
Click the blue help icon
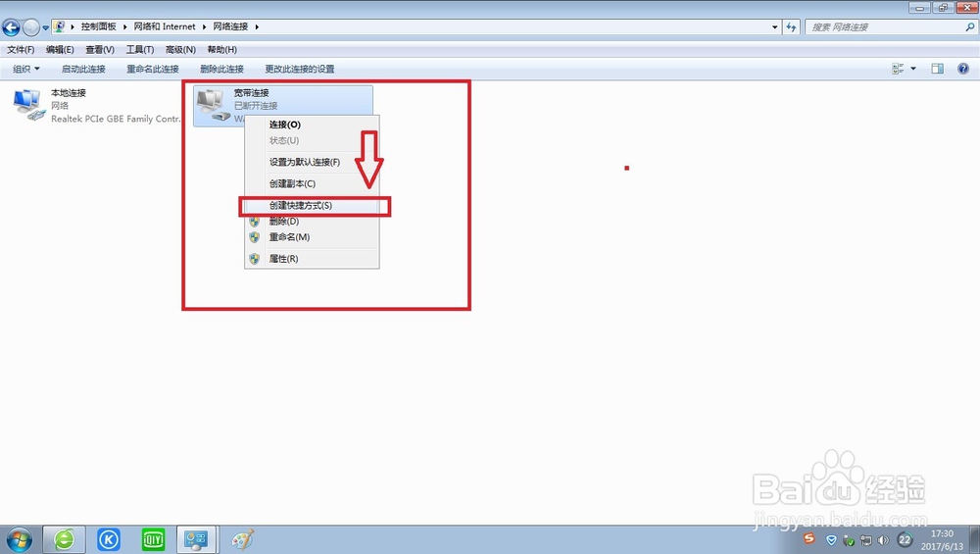(963, 69)
